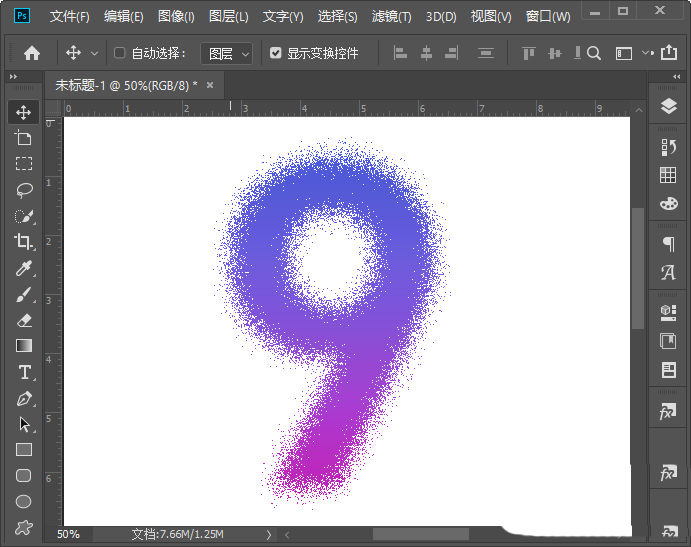This screenshot has width=691, height=547.
Task: Select the Ellipse tool
Action: coord(23,502)
